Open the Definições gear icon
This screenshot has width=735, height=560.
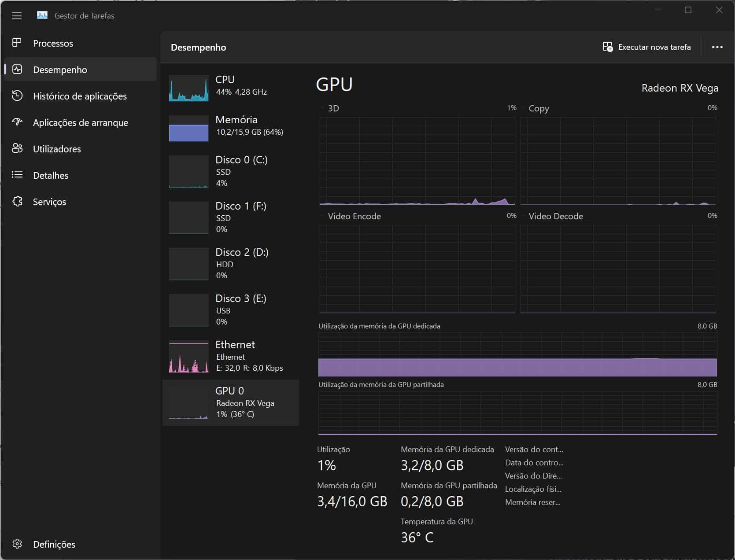point(17,544)
